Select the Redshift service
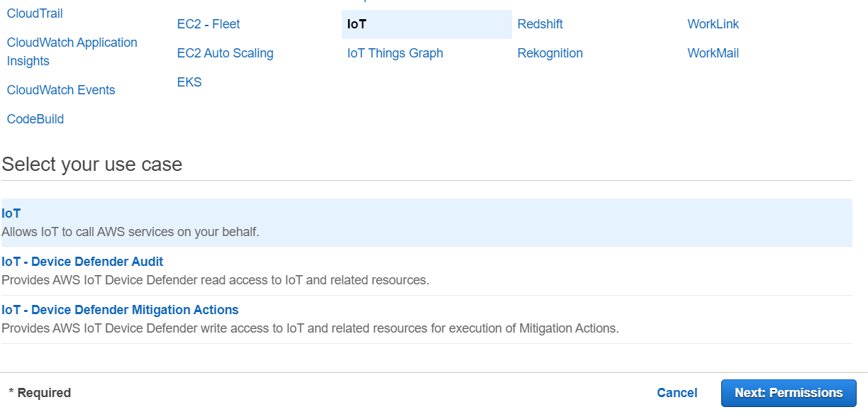Screen dimensions: 868x412 point(540,24)
